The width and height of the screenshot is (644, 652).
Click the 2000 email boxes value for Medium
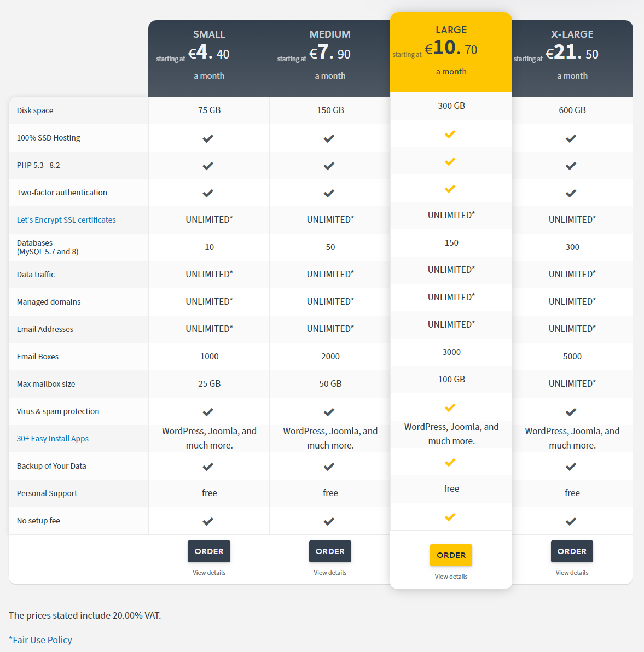[330, 356]
